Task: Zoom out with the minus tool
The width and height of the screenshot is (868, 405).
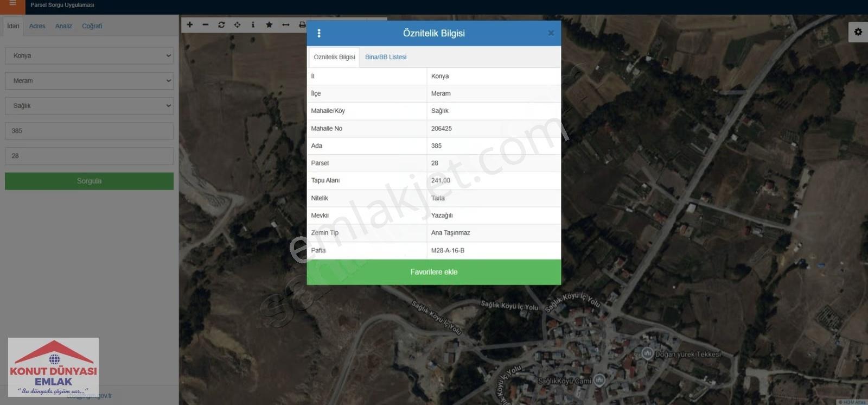Action: 206,24
